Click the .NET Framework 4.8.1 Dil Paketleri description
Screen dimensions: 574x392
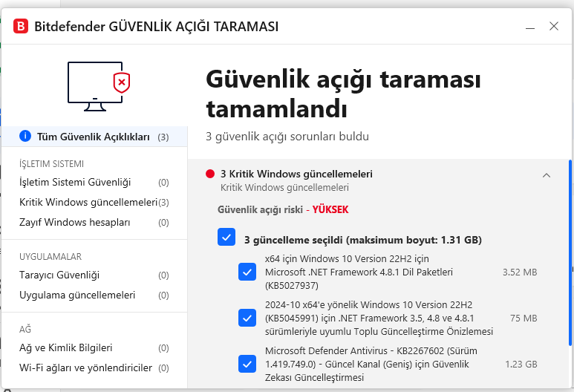(359, 272)
